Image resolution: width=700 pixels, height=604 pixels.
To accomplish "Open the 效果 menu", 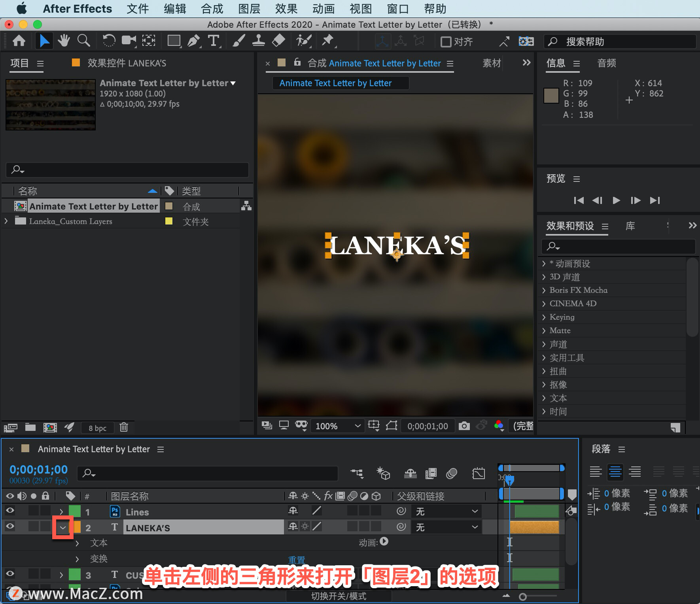I will point(286,9).
